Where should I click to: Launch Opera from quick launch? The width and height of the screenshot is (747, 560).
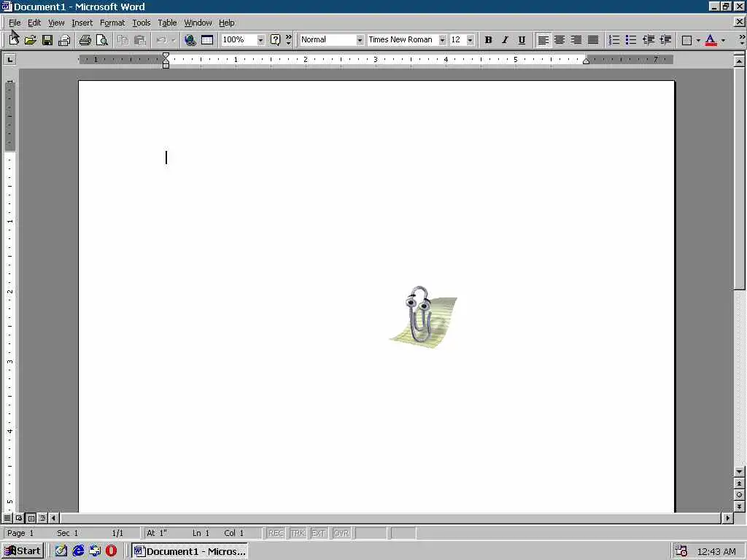[x=111, y=551]
